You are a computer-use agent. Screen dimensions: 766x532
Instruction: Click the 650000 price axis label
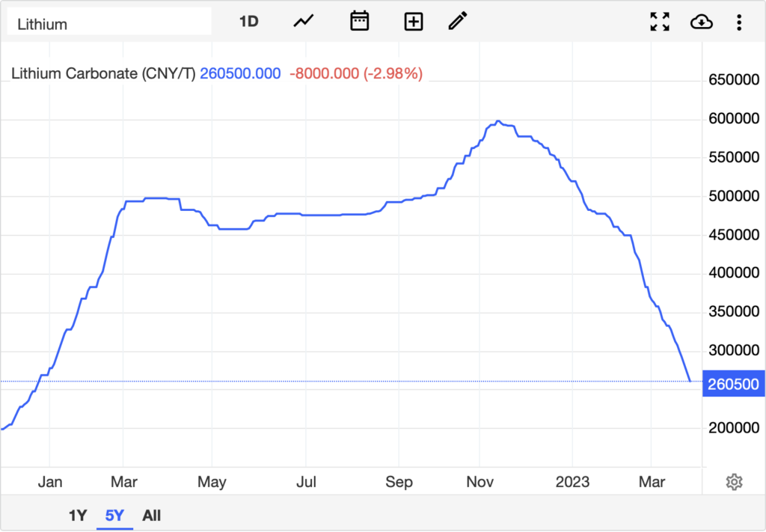[734, 79]
